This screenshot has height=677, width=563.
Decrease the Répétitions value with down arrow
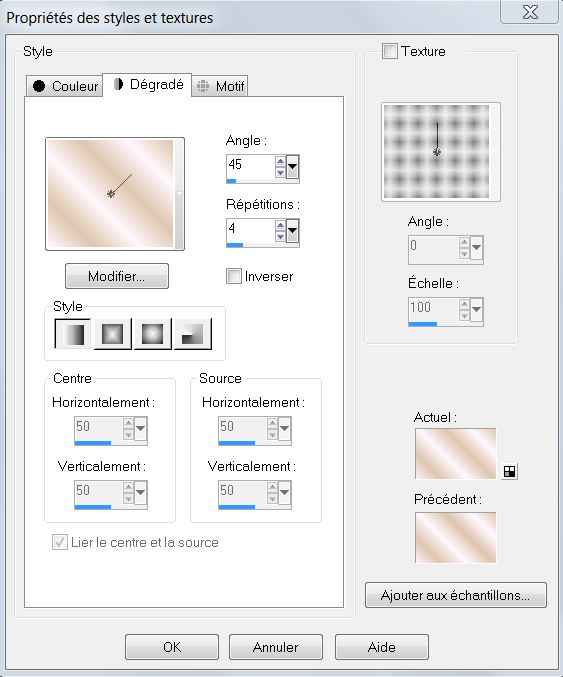click(x=280, y=237)
